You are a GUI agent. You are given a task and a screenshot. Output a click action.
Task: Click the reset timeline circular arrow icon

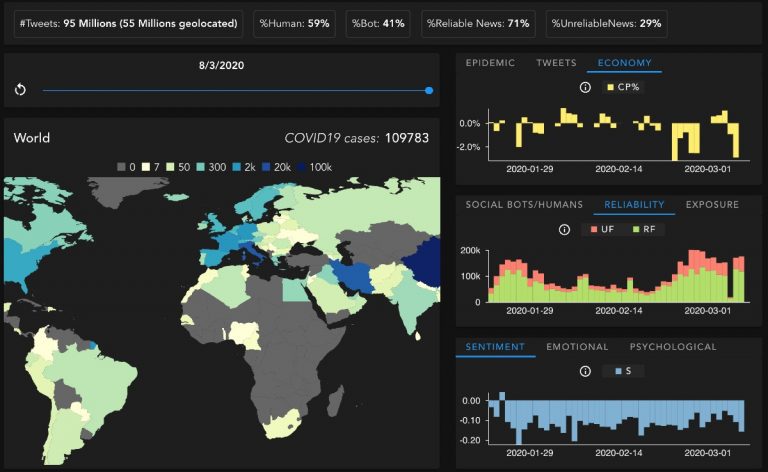(20, 90)
